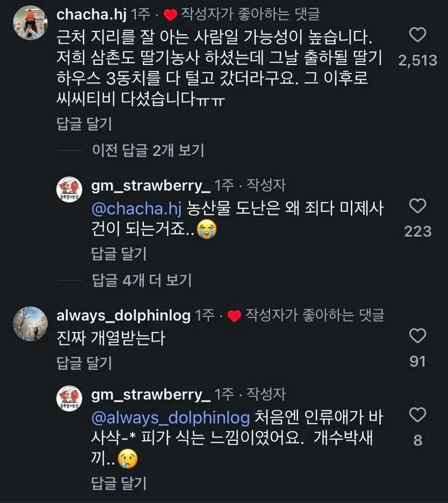This screenshot has height=503, width=448.
Task: Tap heart on gm_strawberry_ reply to always_dolphinlog
Action: pyautogui.click(x=418, y=415)
